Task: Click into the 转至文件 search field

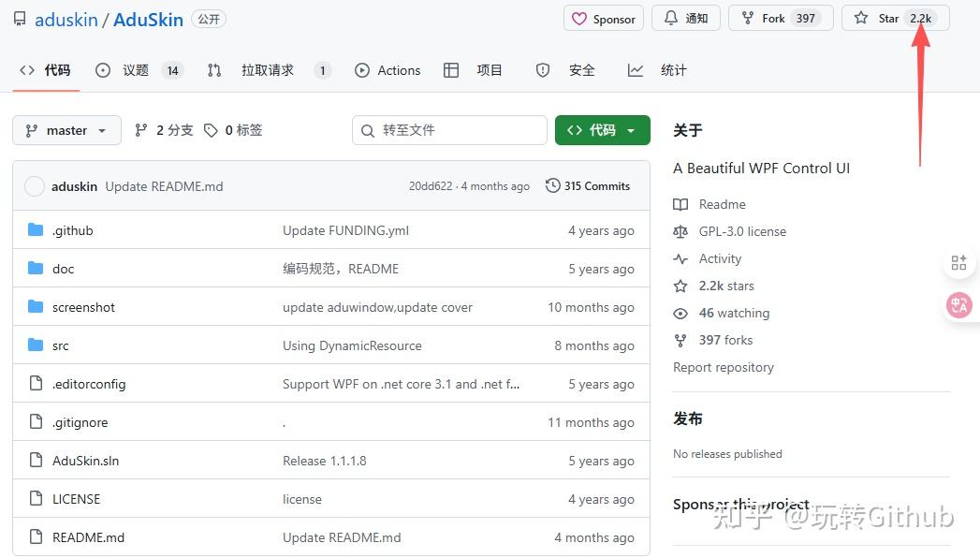Action: click(x=449, y=129)
